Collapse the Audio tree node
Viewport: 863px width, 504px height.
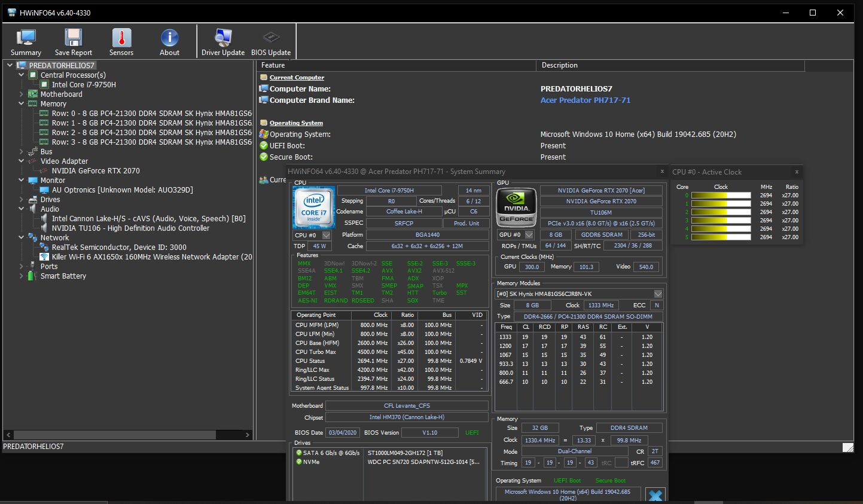click(22, 209)
